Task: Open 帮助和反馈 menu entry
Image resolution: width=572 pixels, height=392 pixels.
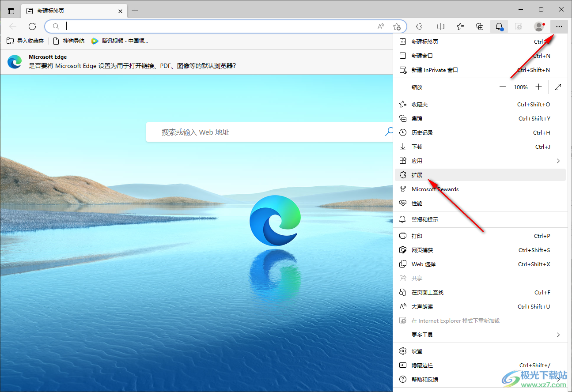Action: pyautogui.click(x=480, y=379)
